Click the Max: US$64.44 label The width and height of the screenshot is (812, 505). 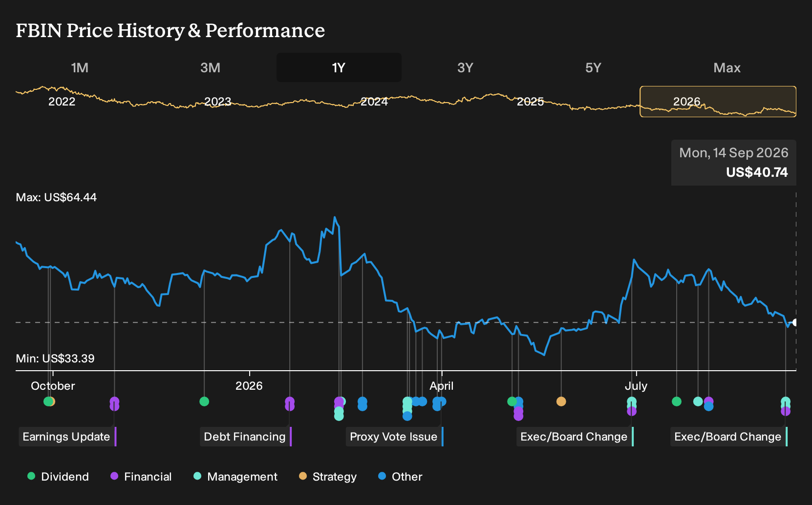56,197
